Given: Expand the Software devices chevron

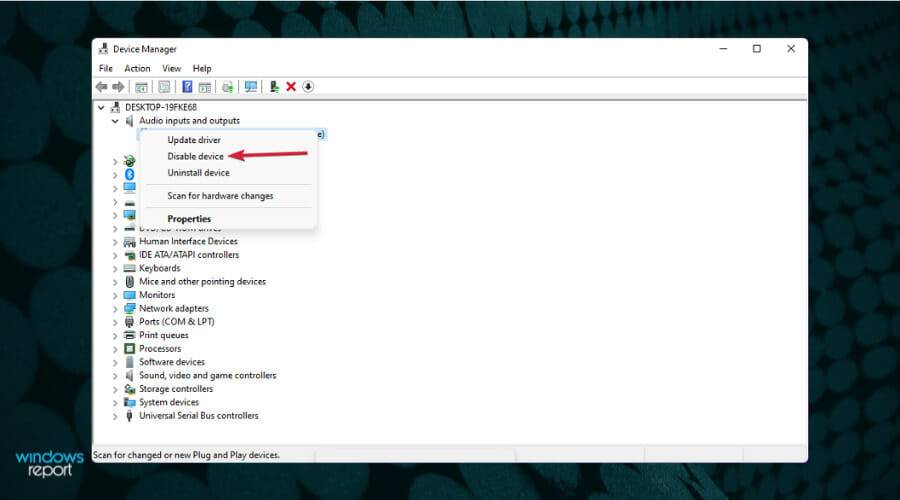Looking at the screenshot, I should pos(115,363).
